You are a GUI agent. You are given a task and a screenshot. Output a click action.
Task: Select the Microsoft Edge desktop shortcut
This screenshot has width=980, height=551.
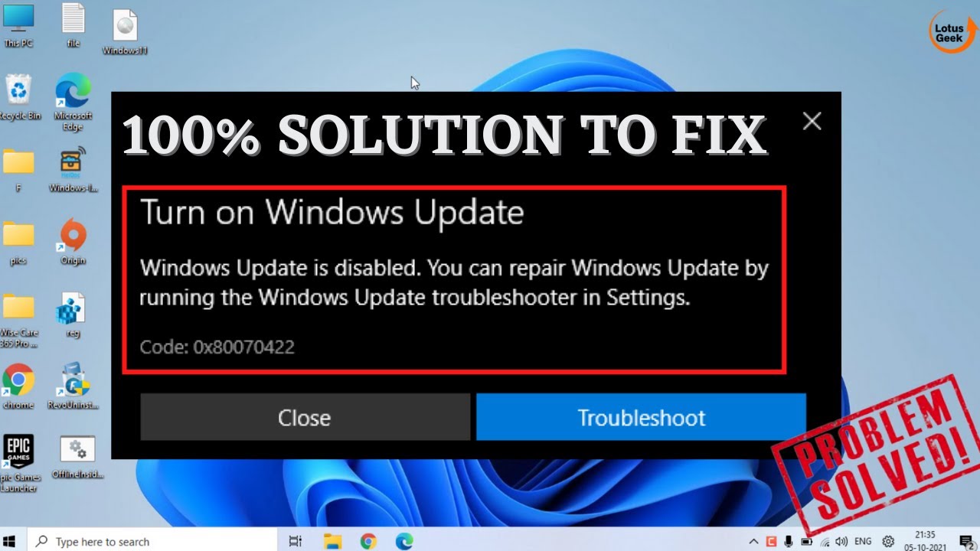pyautogui.click(x=73, y=102)
